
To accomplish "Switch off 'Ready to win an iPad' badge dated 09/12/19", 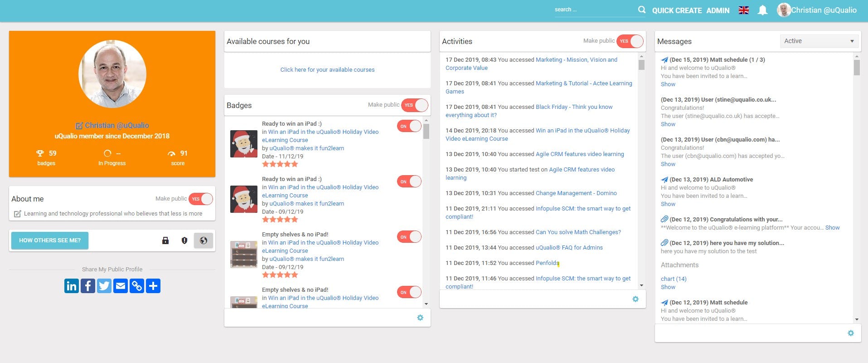I will click(x=409, y=181).
